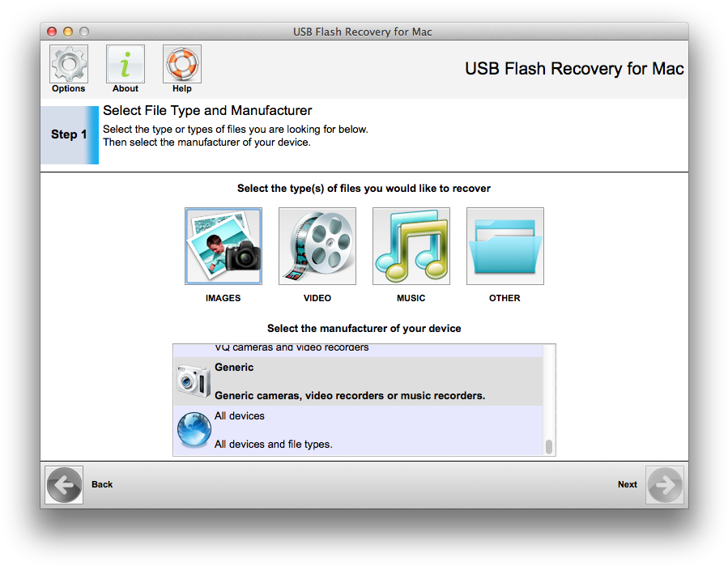Click the Back arrow button

(64, 485)
